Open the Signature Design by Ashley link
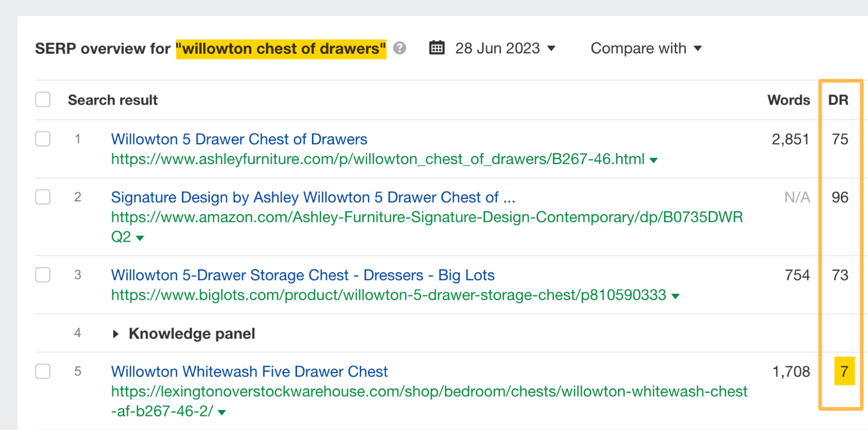The image size is (868, 430). 313,197
